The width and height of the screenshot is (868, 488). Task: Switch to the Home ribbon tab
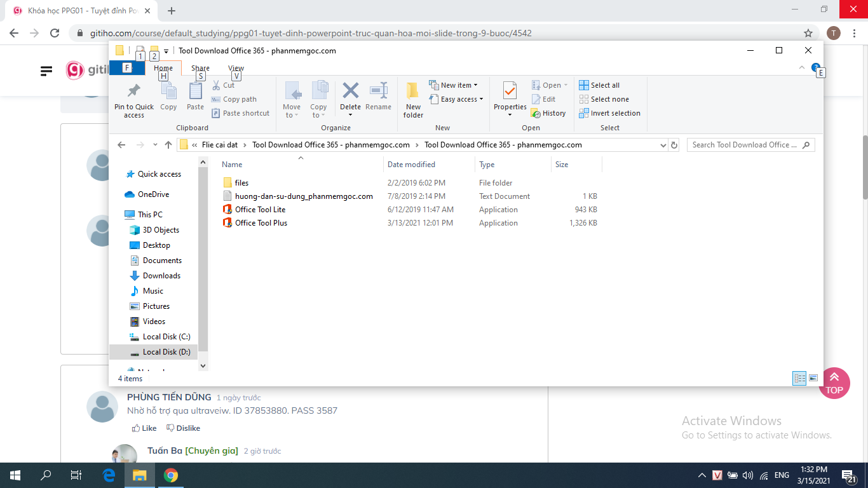click(x=163, y=68)
